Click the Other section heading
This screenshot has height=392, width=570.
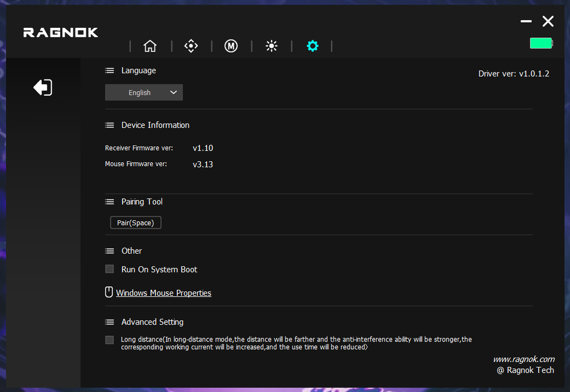[x=131, y=251]
